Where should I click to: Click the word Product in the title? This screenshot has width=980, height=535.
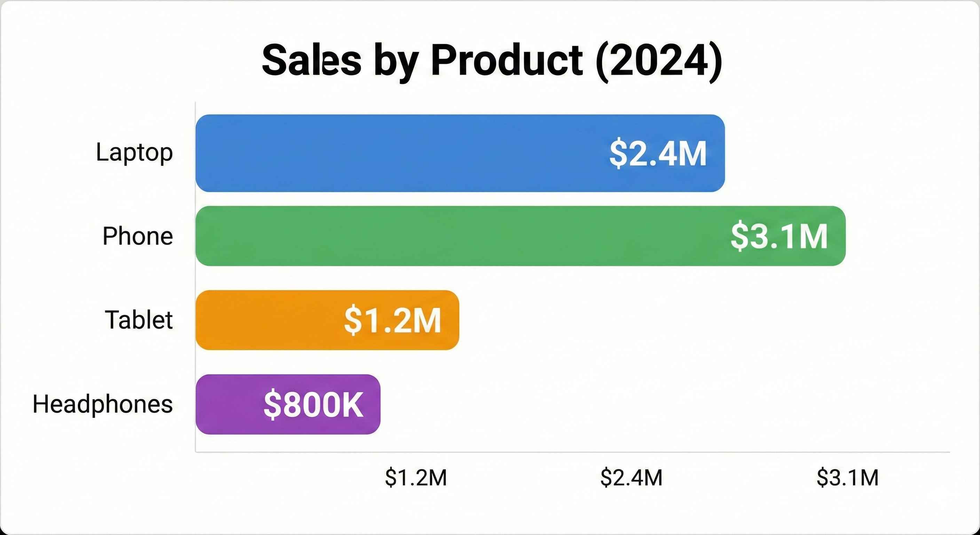[x=506, y=61]
